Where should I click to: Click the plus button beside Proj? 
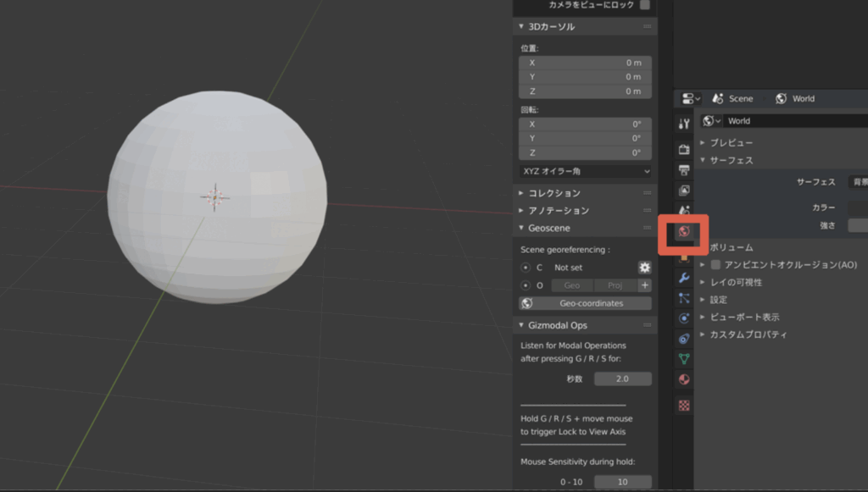point(644,285)
